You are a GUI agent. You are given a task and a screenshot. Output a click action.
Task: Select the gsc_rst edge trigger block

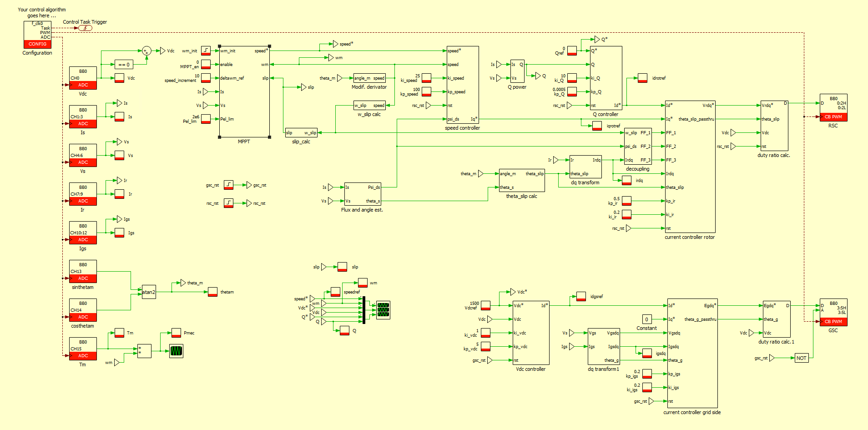229,185
